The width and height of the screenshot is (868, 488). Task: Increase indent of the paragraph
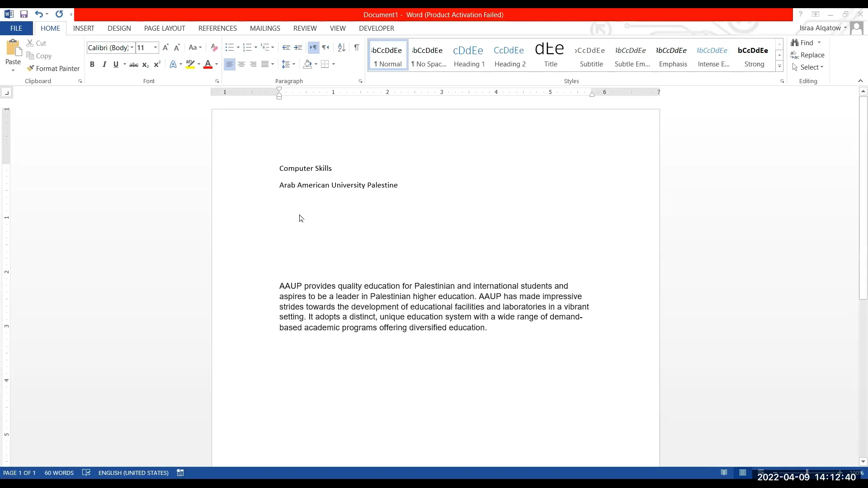[x=298, y=47]
